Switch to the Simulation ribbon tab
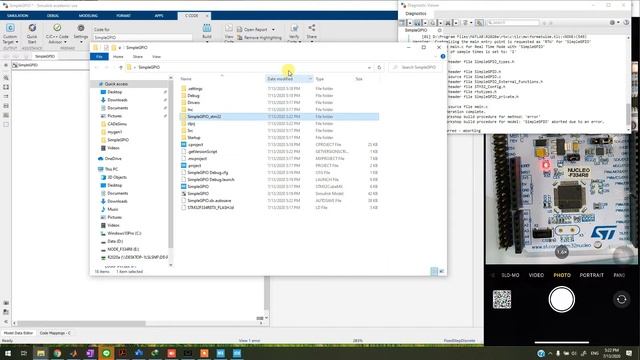 (x=18, y=16)
